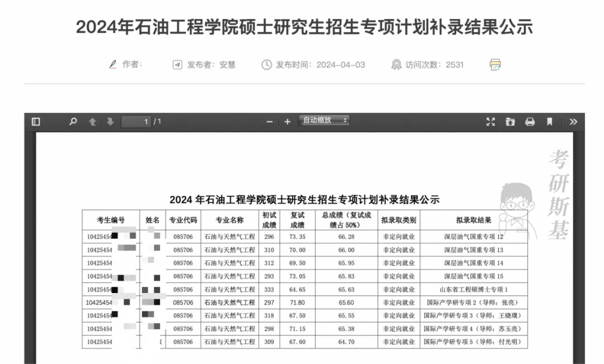Screen dimensions: 604x364
Task: Click the page number input field
Action: click(x=136, y=121)
